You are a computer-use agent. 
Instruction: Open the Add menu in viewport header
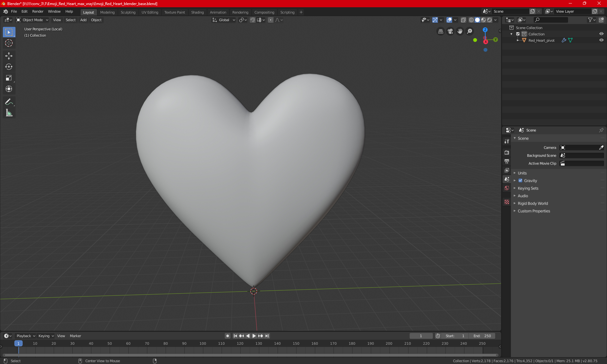(x=83, y=20)
